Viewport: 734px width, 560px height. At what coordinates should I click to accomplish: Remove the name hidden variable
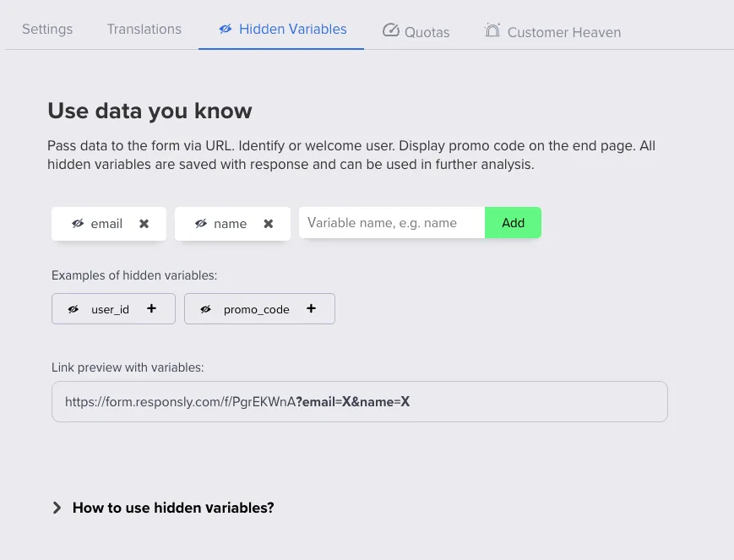[x=268, y=223]
